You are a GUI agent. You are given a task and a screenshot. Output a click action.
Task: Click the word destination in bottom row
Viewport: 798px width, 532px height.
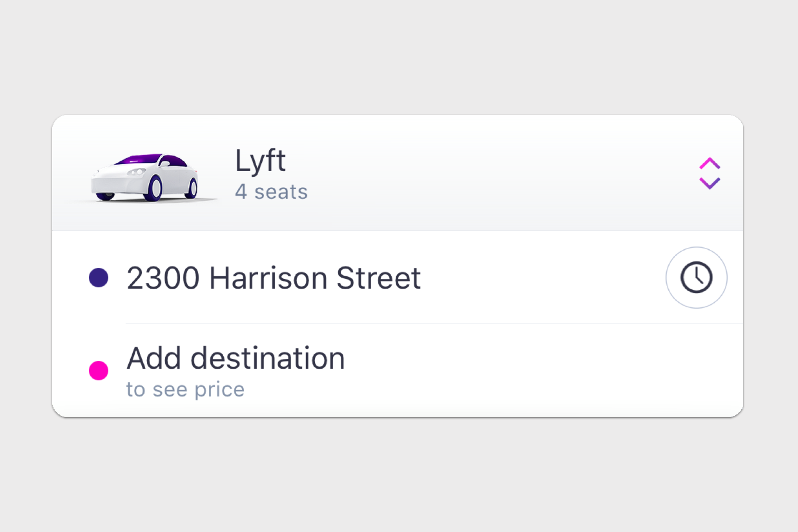click(x=268, y=358)
